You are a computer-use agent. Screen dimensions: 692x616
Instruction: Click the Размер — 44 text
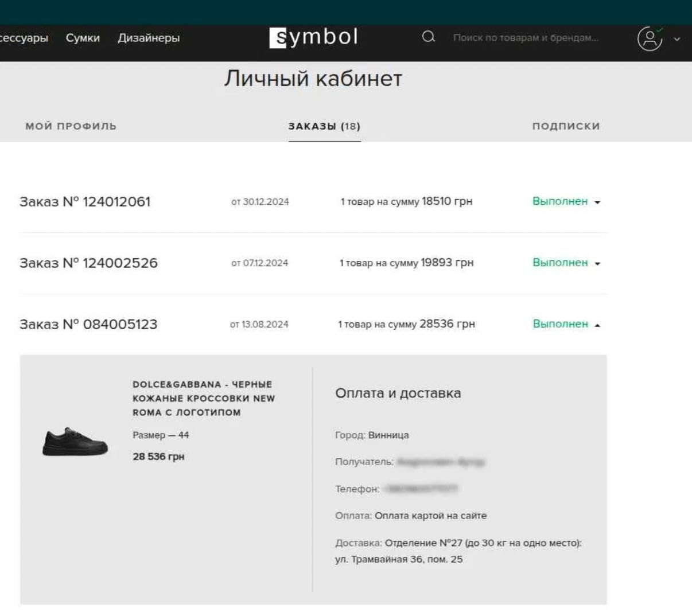(161, 435)
